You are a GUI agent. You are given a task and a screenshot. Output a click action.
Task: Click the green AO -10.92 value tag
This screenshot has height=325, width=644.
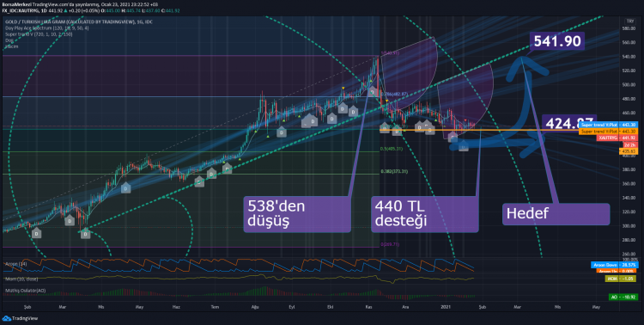tap(623, 297)
